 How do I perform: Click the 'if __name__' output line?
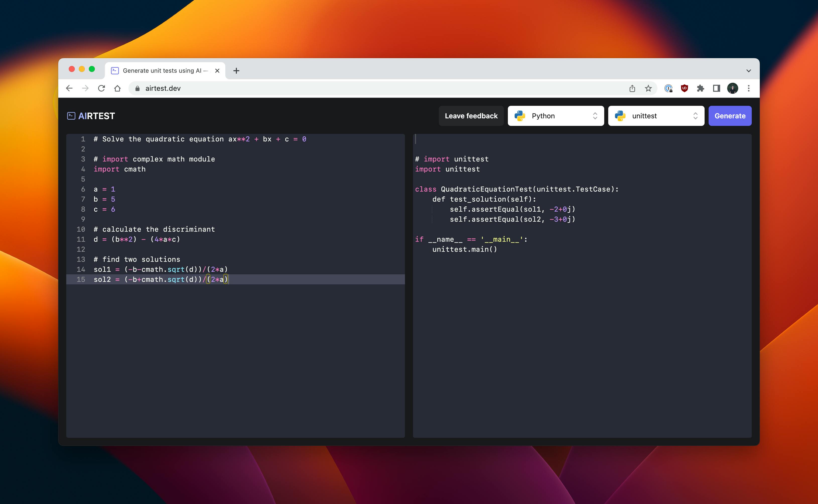pyautogui.click(x=471, y=239)
